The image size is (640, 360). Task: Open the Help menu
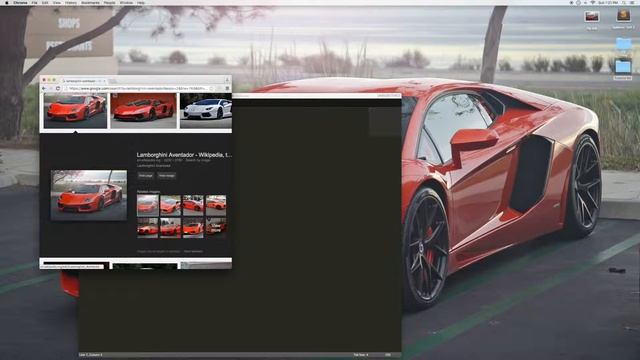[x=141, y=2]
